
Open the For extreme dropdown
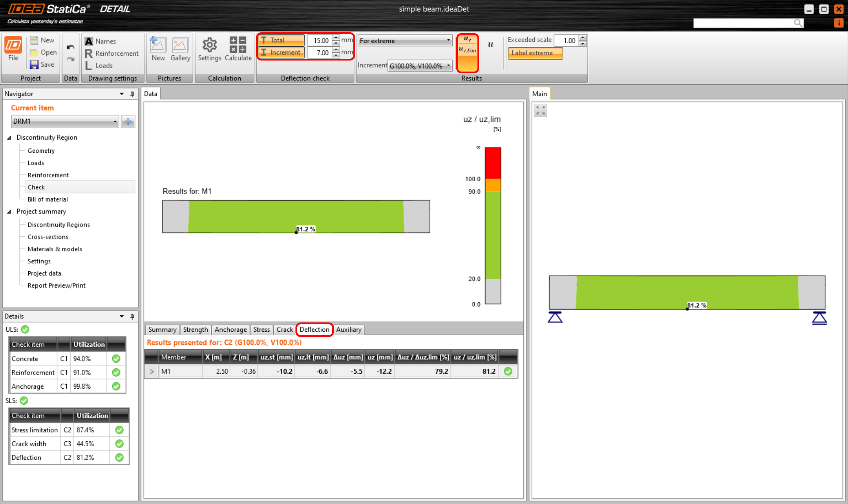point(405,41)
